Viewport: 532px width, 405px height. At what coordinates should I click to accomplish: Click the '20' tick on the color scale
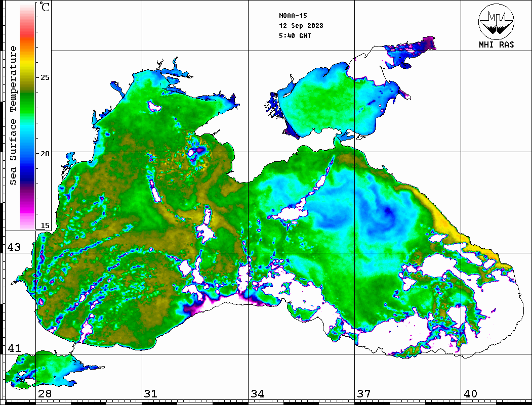pos(45,154)
